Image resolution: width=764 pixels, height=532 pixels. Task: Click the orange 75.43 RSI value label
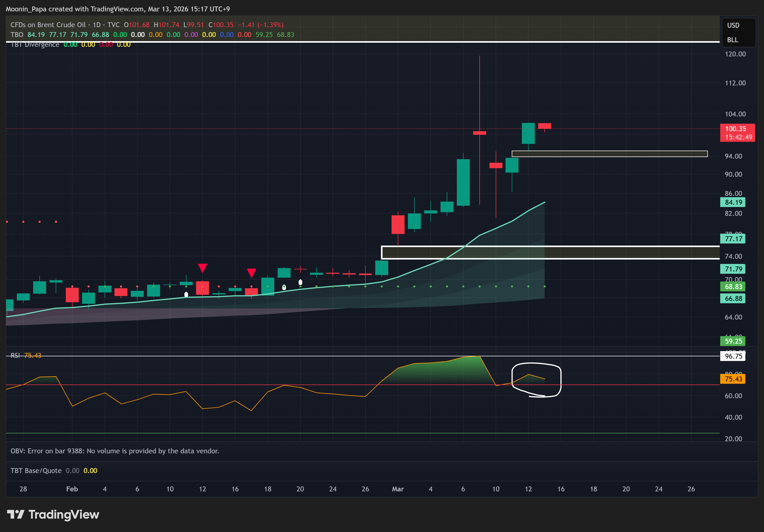click(733, 379)
